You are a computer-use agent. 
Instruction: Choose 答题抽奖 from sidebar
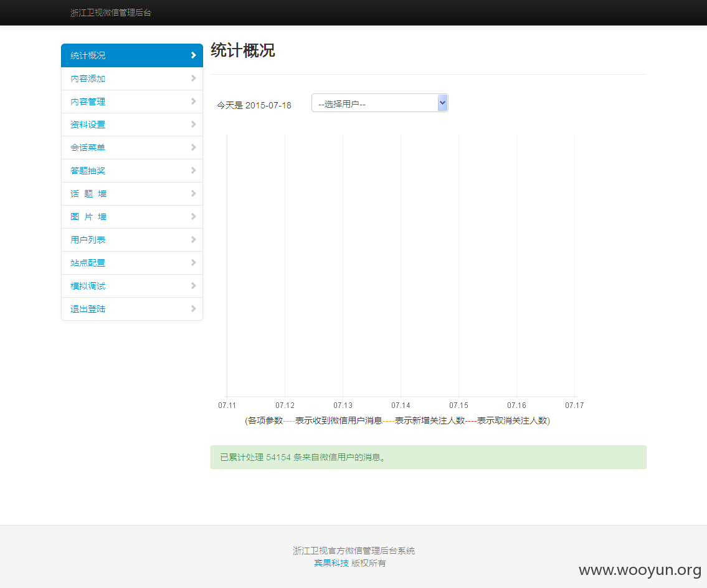coord(131,171)
